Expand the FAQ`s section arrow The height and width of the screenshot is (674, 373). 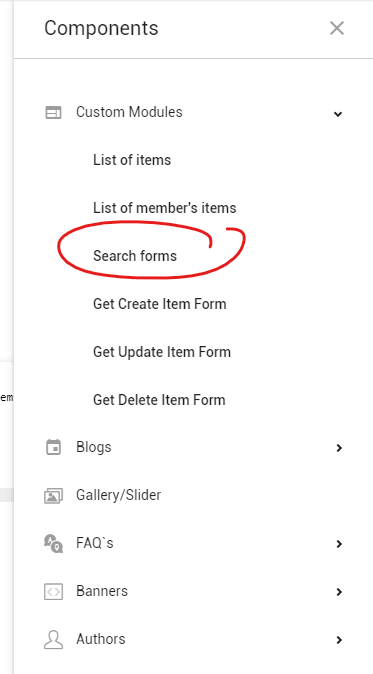[339, 544]
